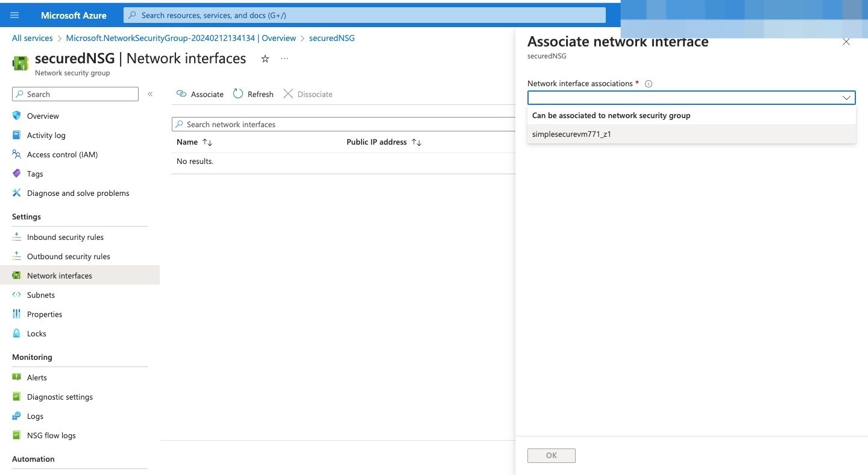
Task: Click the NSG flow logs icon
Action: (17, 435)
